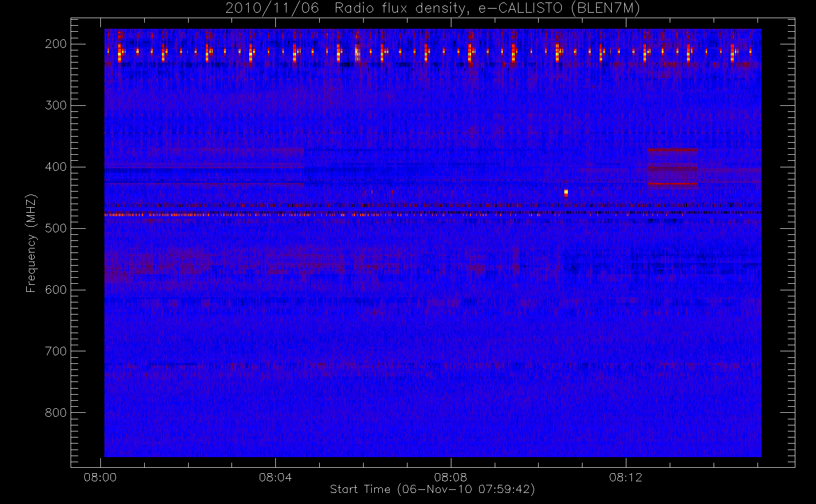Click the 700 frequency tick label

coord(56,351)
